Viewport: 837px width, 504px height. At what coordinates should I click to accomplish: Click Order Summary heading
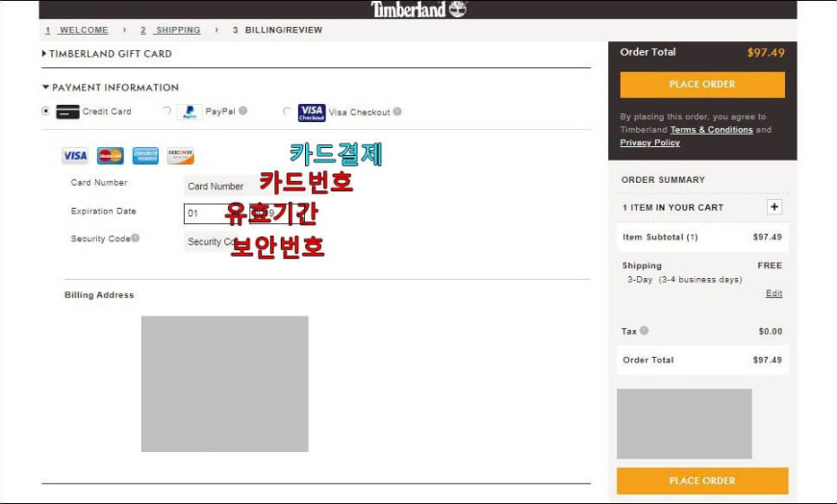point(663,180)
